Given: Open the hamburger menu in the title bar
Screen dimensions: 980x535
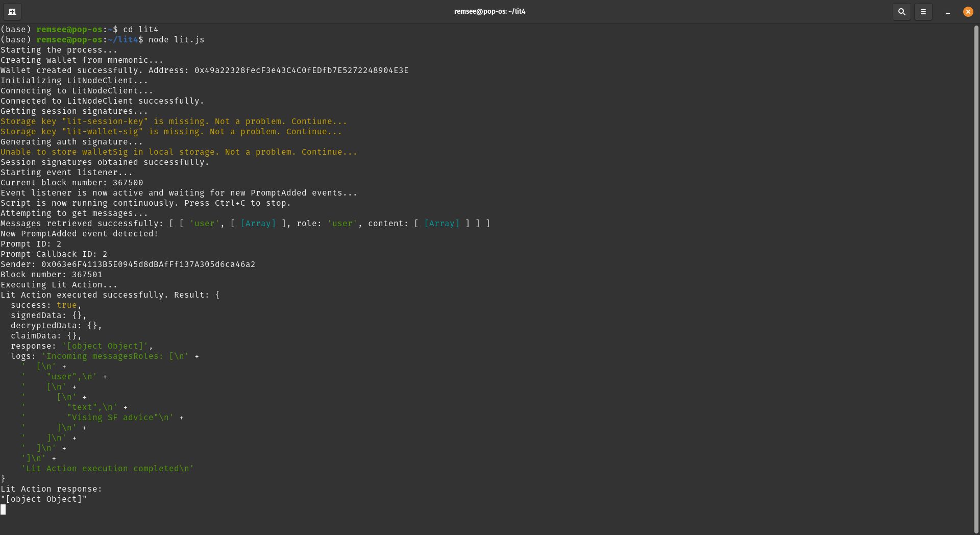Looking at the screenshot, I should point(923,11).
